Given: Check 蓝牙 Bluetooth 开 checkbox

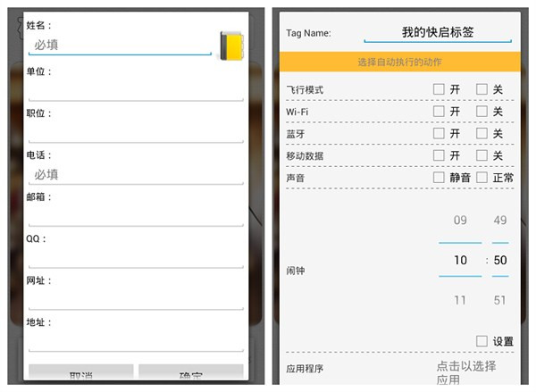Looking at the screenshot, I should (x=439, y=133).
